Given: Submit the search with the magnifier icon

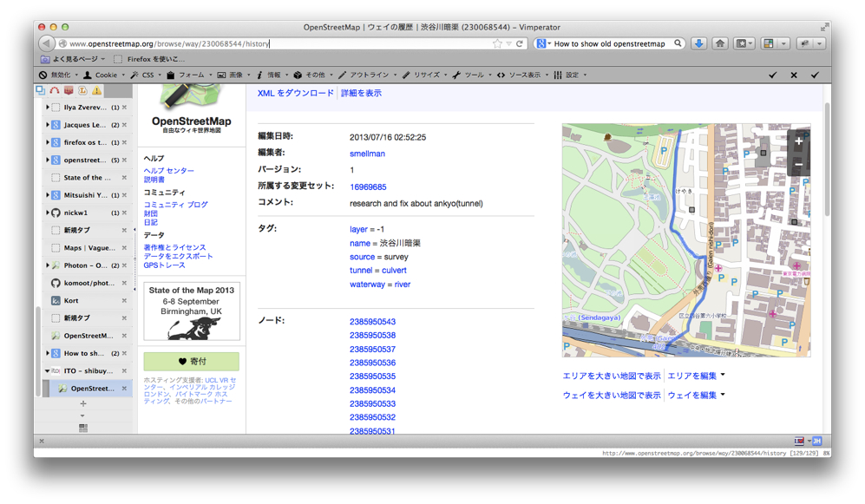Looking at the screenshot, I should point(678,43).
